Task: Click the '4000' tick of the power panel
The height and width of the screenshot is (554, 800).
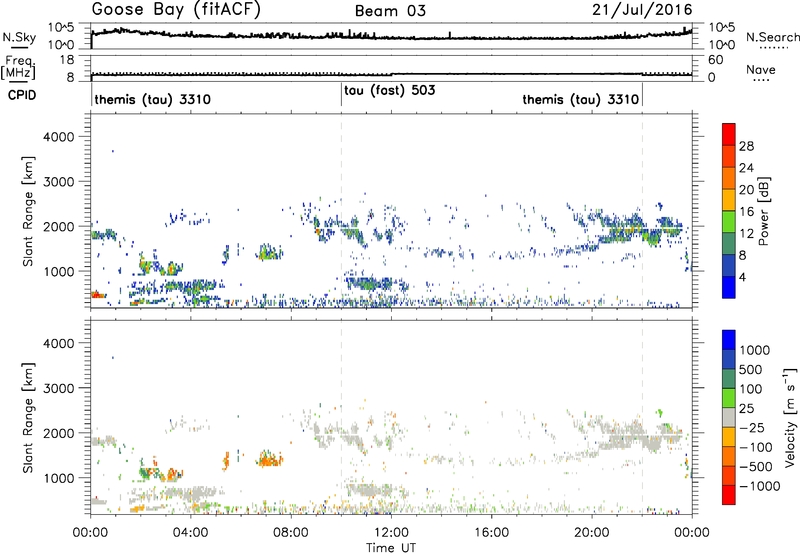Action: pos(59,137)
